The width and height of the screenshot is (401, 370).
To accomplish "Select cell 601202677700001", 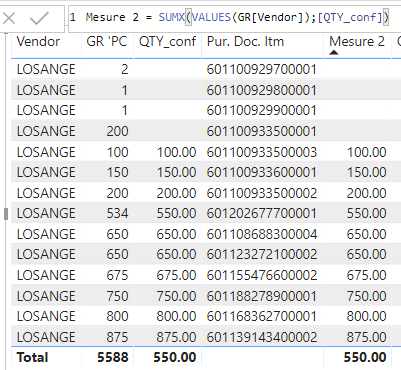I will [x=261, y=213].
